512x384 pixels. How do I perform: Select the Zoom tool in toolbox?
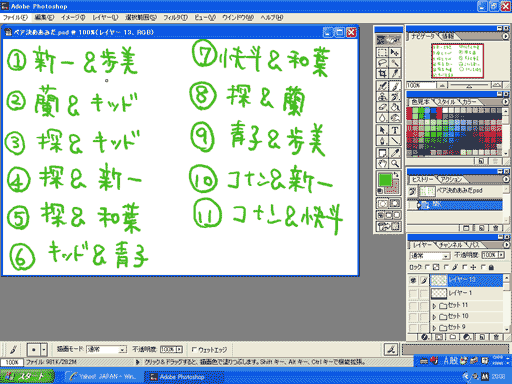coord(395,163)
